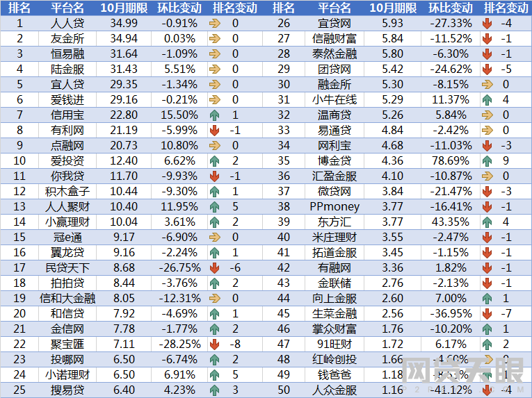Click the green up arrow in 小诺理财 row
This screenshot has height=398, width=532.
214,375
